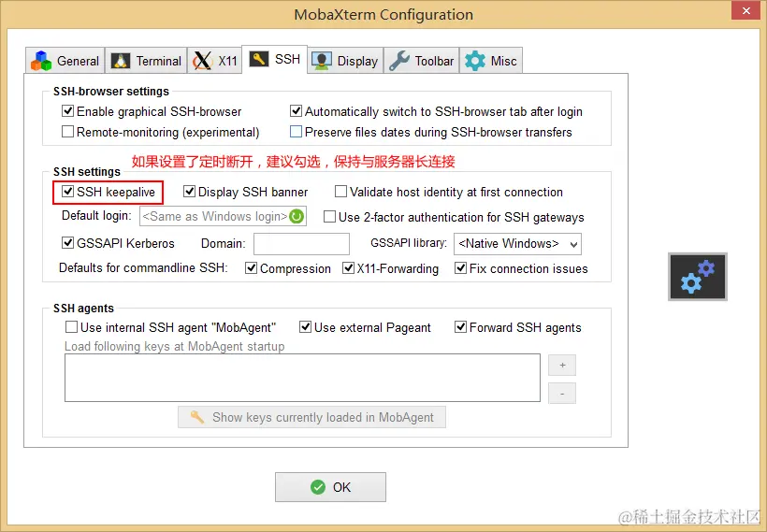Click the green checkmark icon on OK button
Screen dimensions: 767x532
tap(317, 487)
